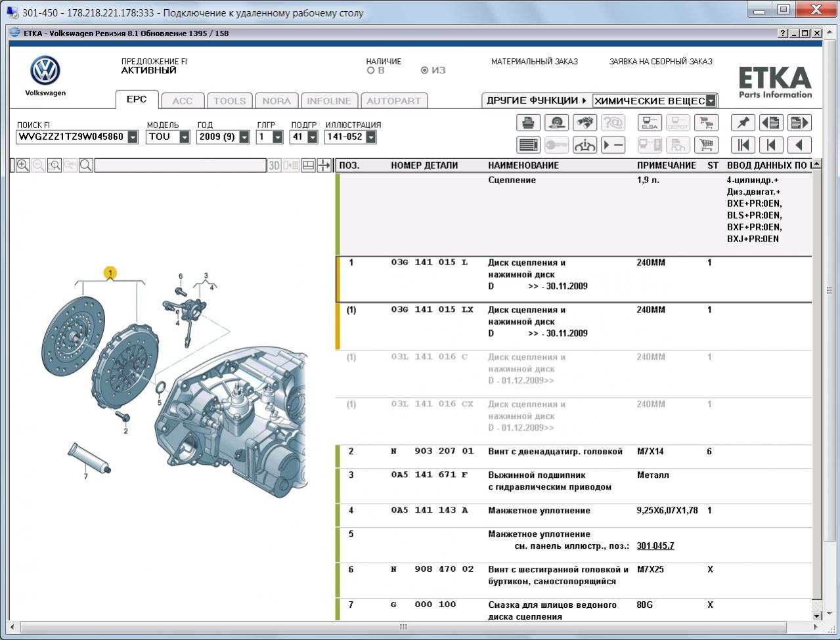Click the arrow-dash toggle icon
This screenshot has width=840, height=640.
click(x=613, y=145)
